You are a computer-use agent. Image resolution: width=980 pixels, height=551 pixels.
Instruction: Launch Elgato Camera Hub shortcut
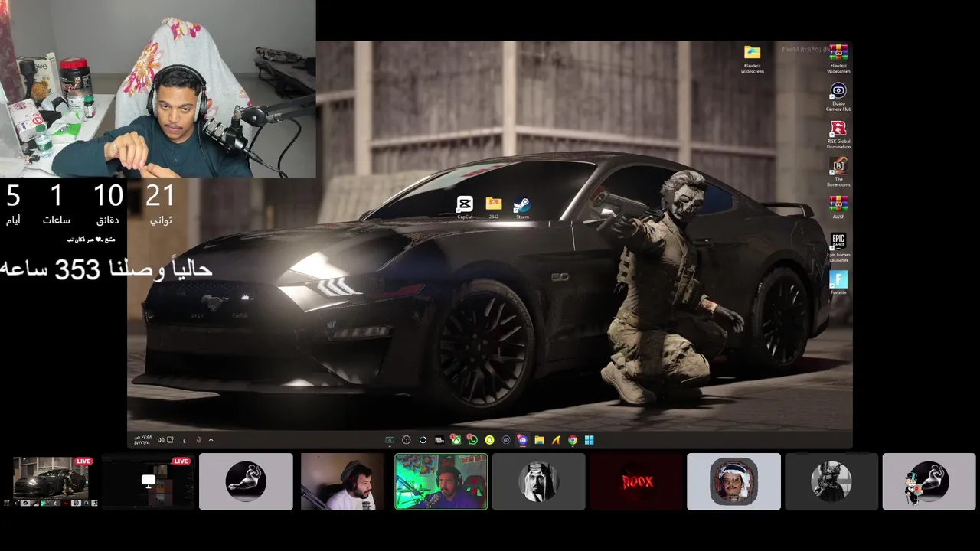(838, 96)
